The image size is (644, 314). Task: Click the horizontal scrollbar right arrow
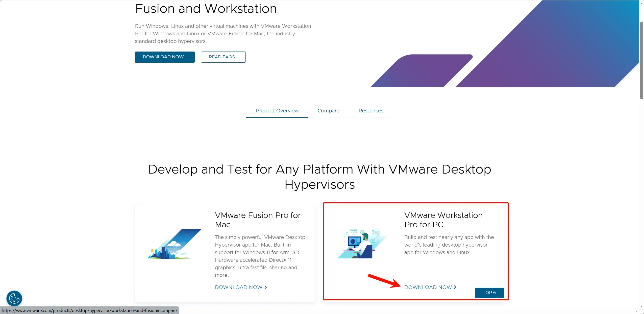[x=636, y=312]
